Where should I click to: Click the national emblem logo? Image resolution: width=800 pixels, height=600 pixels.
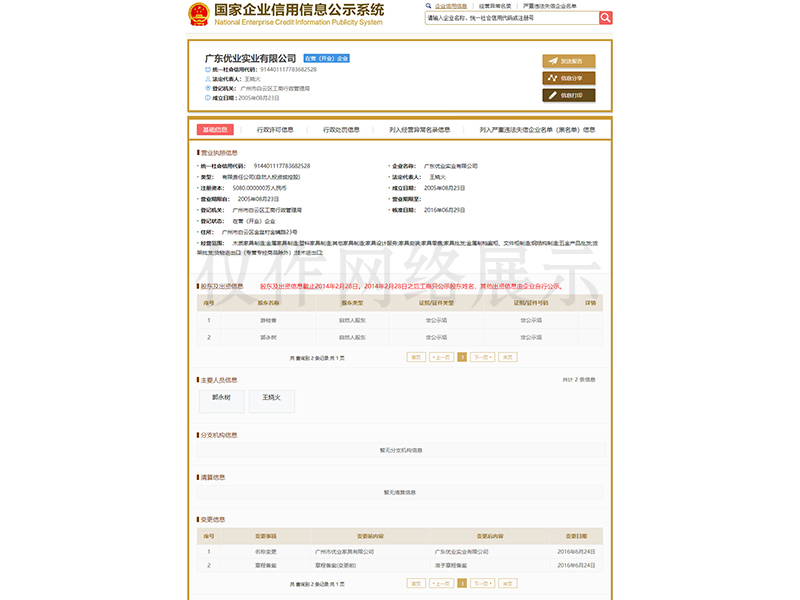point(199,14)
